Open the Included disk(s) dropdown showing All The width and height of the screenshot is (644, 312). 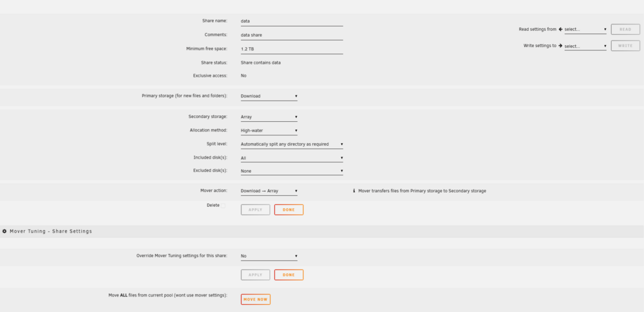[x=292, y=158]
